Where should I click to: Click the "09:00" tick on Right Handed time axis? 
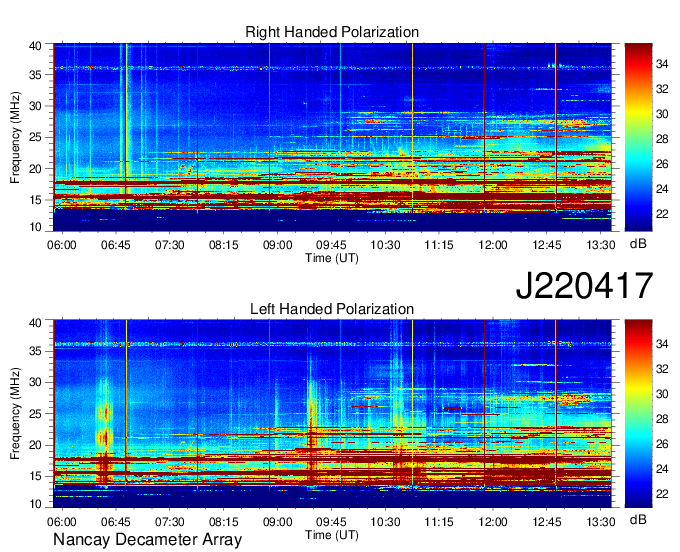[x=278, y=245]
